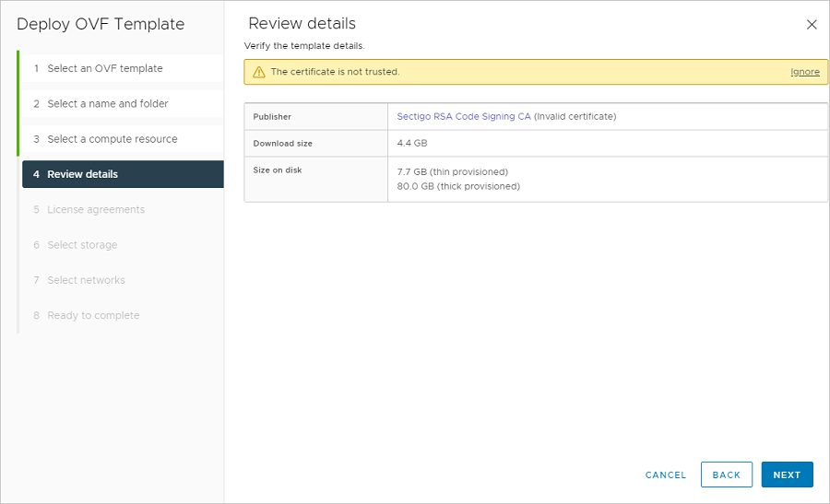Click the 4.4 GB download size value

(412, 143)
